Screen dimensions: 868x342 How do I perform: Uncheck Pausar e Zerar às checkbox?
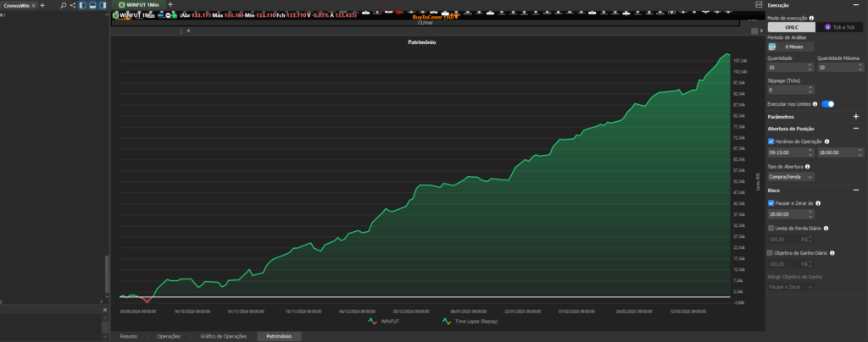coord(771,203)
